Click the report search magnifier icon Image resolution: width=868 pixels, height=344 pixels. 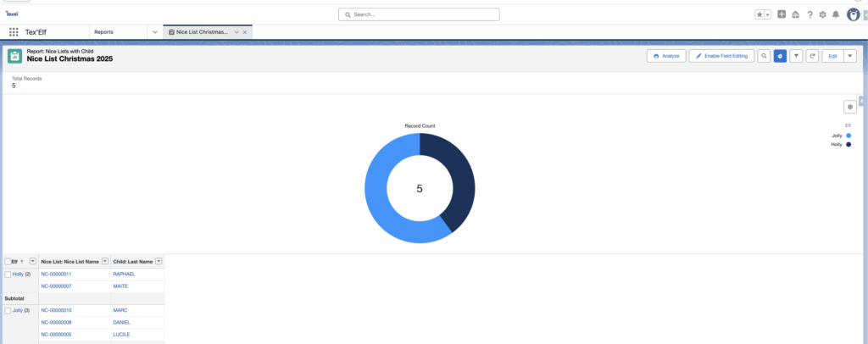764,56
